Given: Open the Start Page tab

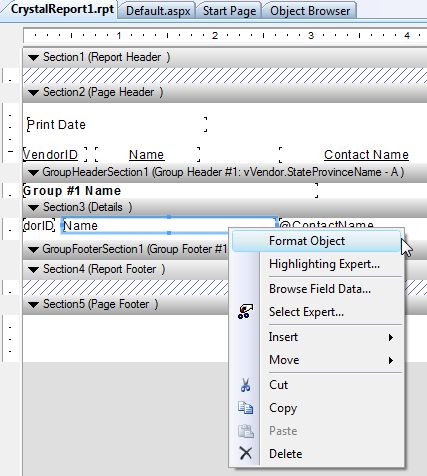Looking at the screenshot, I should [x=230, y=11].
